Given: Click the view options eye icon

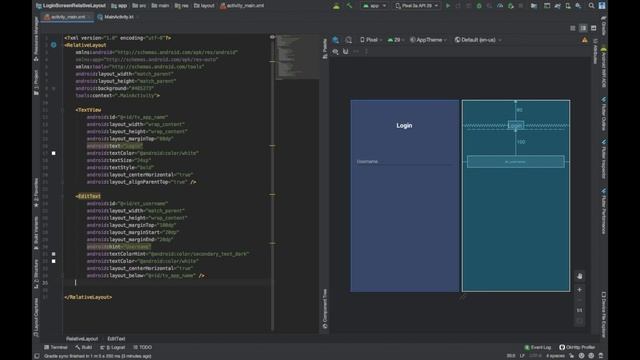Looking at the screenshot, I should [x=336, y=52].
